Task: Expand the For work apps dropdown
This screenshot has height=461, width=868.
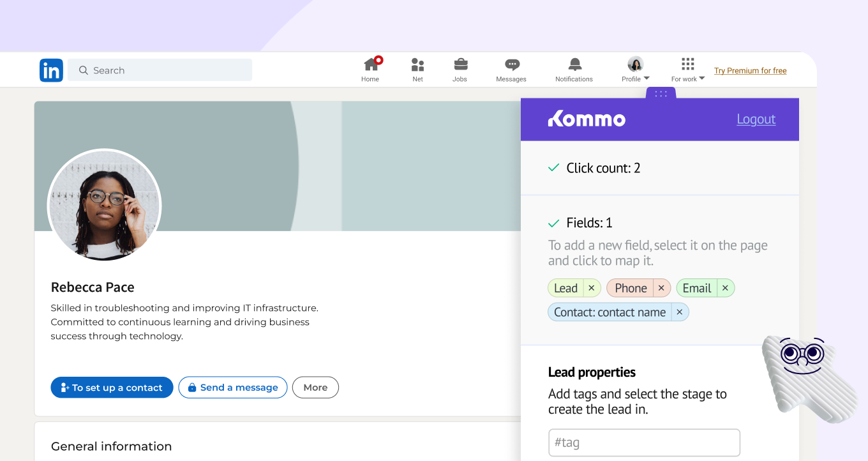Action: click(687, 70)
